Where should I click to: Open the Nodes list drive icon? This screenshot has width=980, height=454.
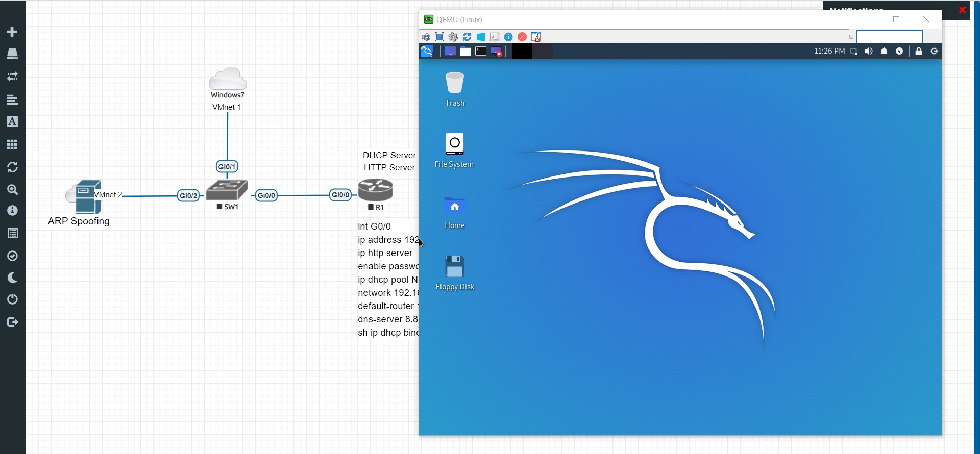12,54
